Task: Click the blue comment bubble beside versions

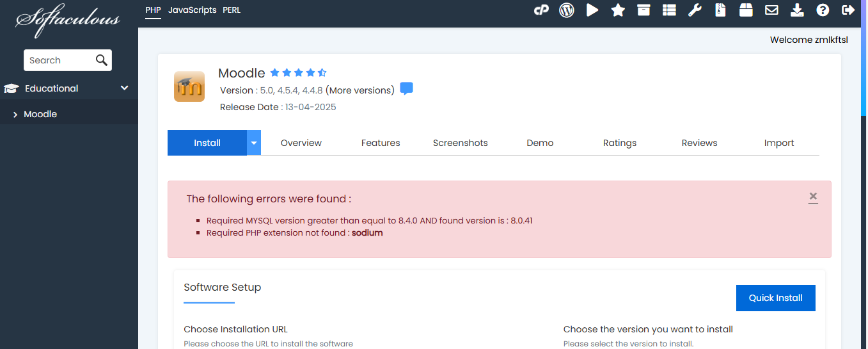Action: pos(406,88)
